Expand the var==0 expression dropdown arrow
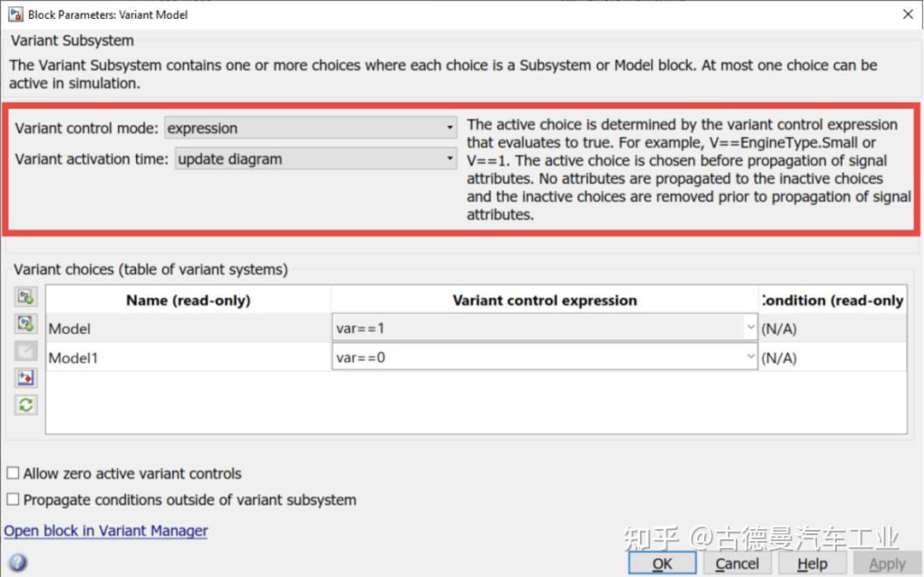924x577 pixels. (750, 357)
